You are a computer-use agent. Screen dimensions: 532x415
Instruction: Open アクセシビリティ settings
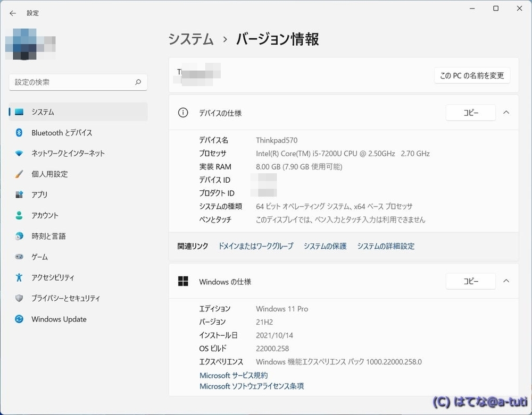pyautogui.click(x=78, y=277)
